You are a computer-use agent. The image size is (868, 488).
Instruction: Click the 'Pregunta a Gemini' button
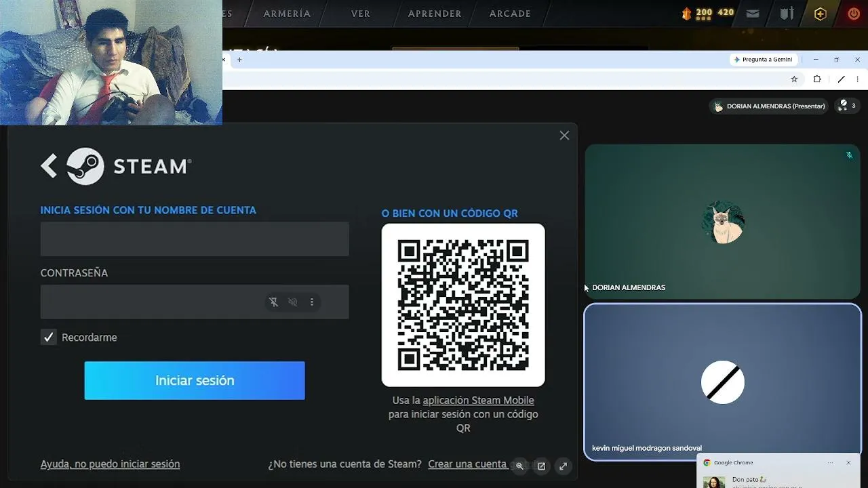pyautogui.click(x=763, y=60)
